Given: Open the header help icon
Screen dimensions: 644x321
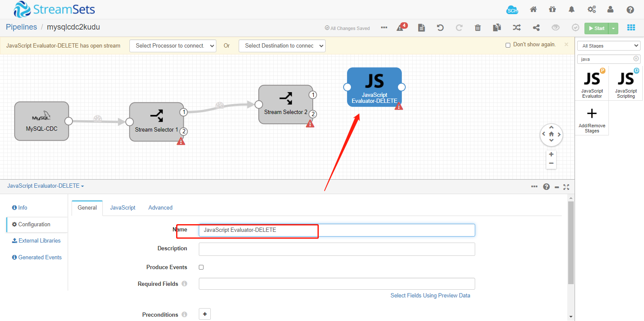Looking at the screenshot, I should pyautogui.click(x=630, y=9).
